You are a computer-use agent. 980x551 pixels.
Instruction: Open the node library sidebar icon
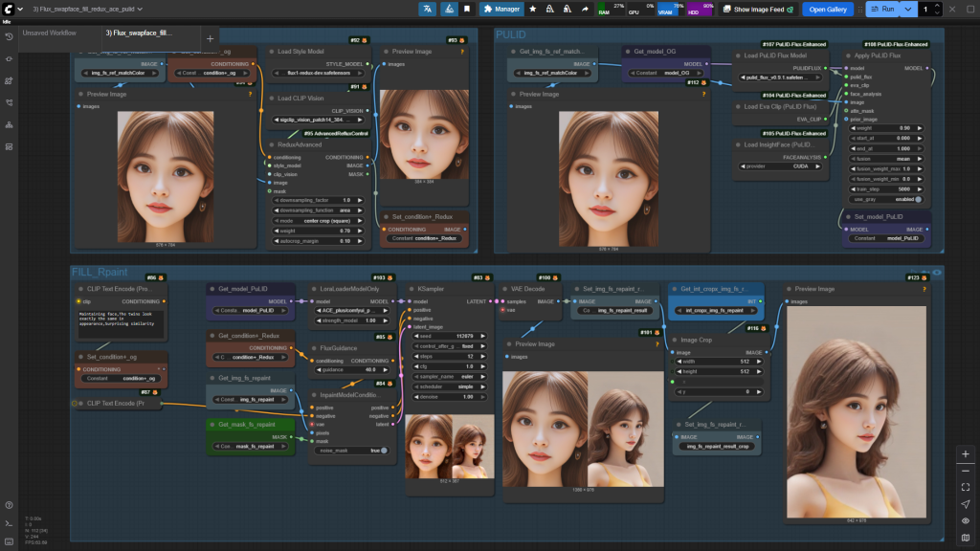[9, 81]
